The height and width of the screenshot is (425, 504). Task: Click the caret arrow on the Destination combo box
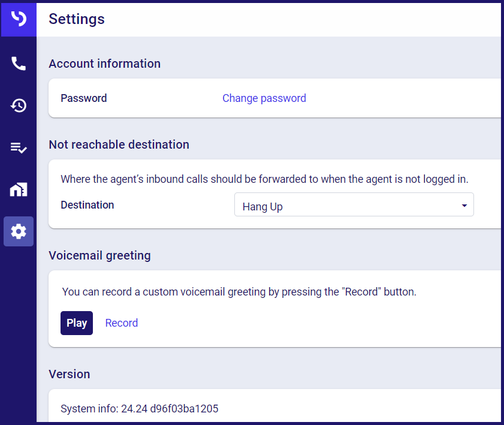pyautogui.click(x=464, y=206)
